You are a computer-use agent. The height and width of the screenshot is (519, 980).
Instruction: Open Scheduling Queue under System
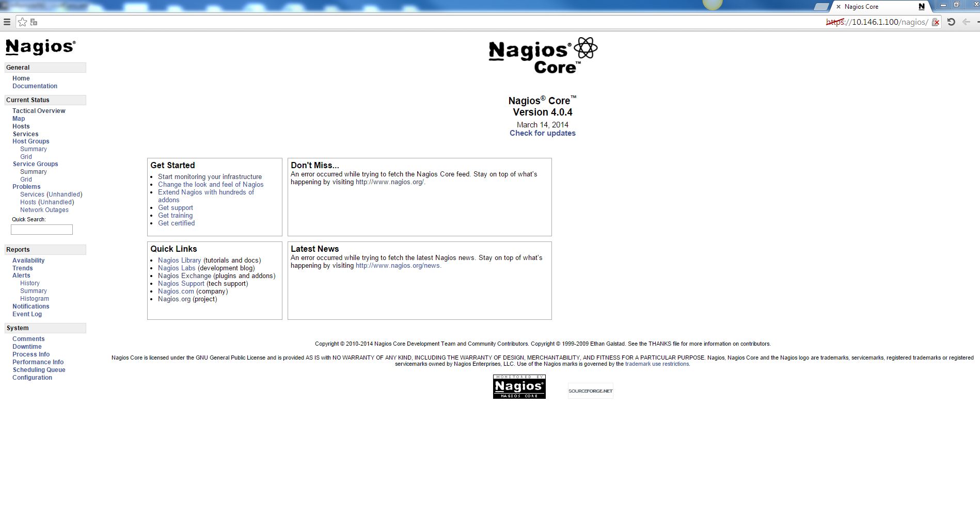pyautogui.click(x=39, y=370)
